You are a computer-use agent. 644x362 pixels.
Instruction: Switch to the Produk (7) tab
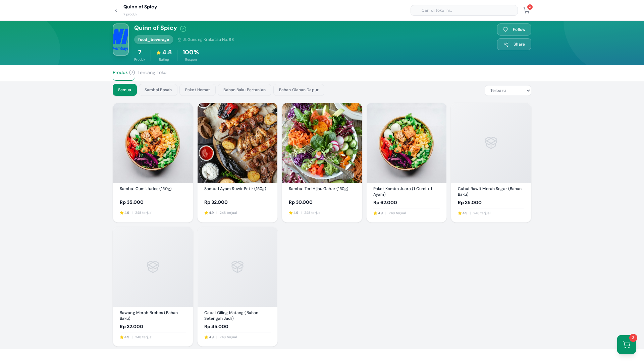point(124,73)
